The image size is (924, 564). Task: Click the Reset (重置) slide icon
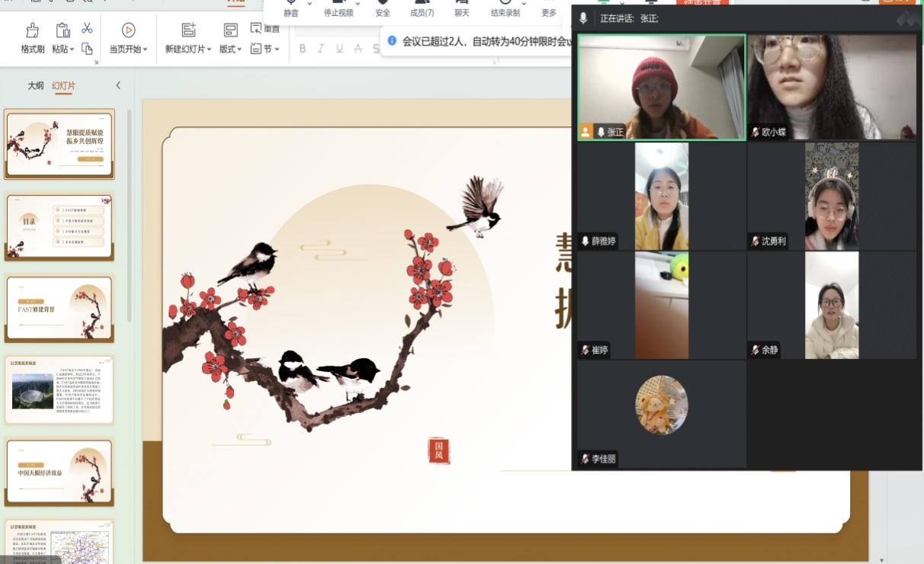pyautogui.click(x=256, y=28)
